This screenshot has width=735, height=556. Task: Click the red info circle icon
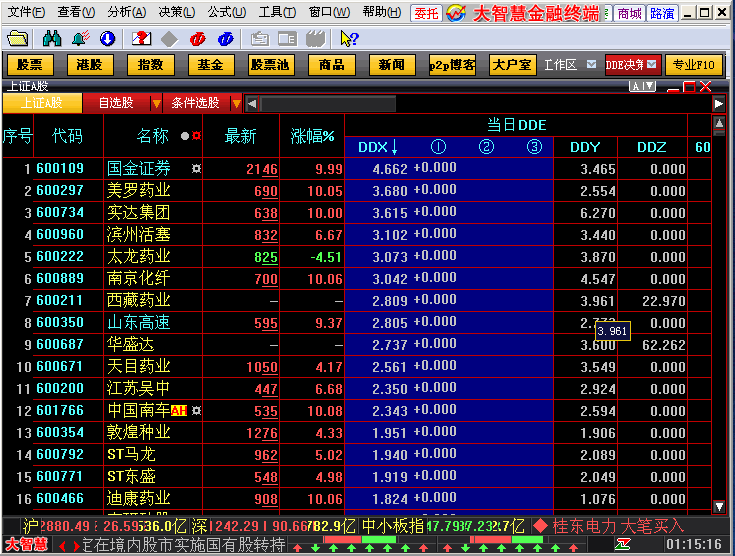point(197,39)
